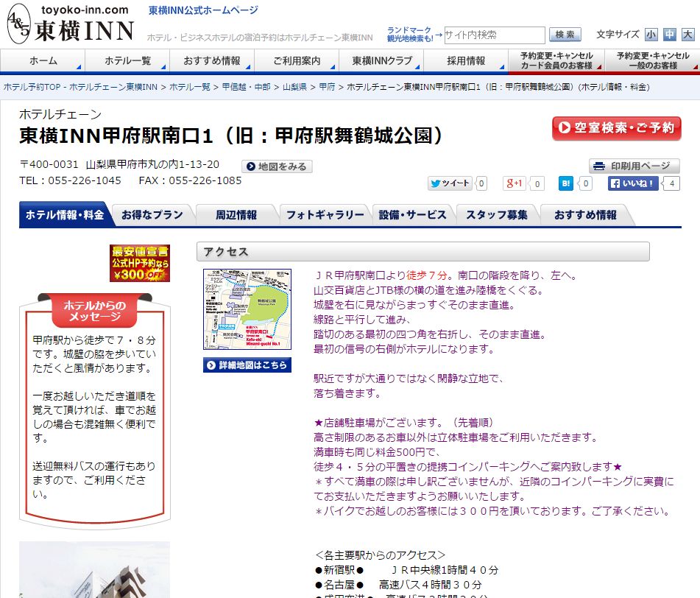The height and width of the screenshot is (598, 700).
Task: Click the 地図をみる map button
Action: tap(277, 166)
